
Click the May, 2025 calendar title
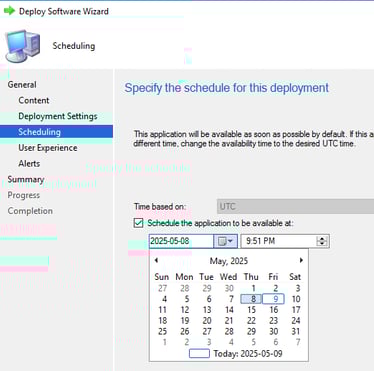229,261
